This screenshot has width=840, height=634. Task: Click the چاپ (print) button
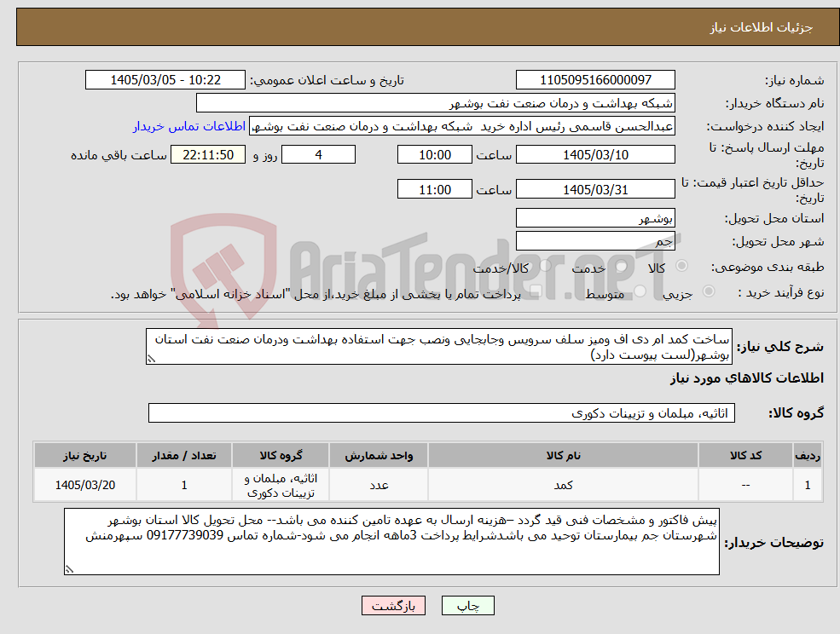[467, 606]
